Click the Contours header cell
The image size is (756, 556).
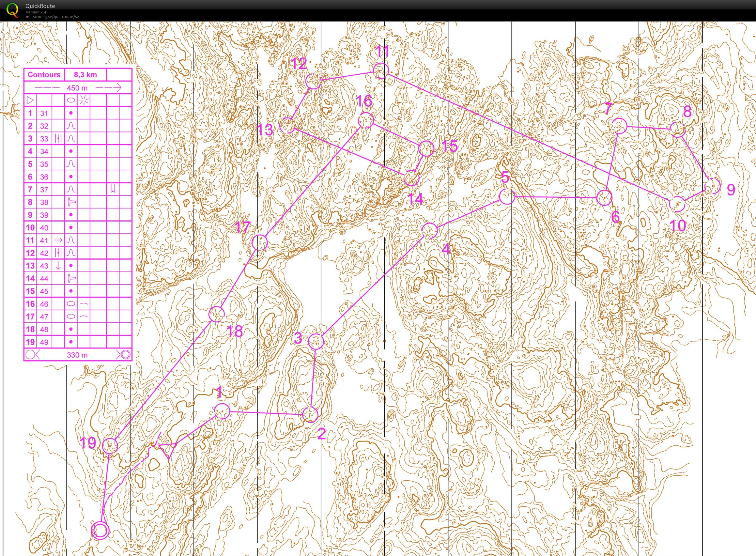(44, 75)
